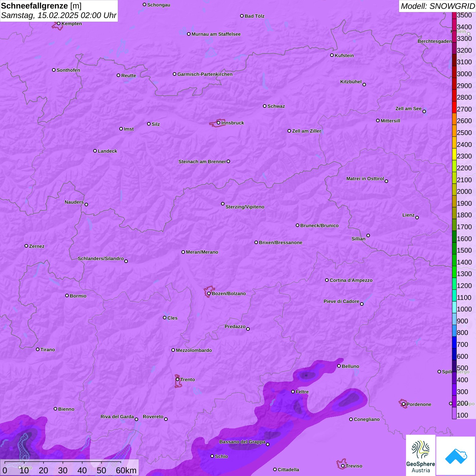Click the 'Mittersill' label
Screen dimensions: 476x476
click(390, 121)
